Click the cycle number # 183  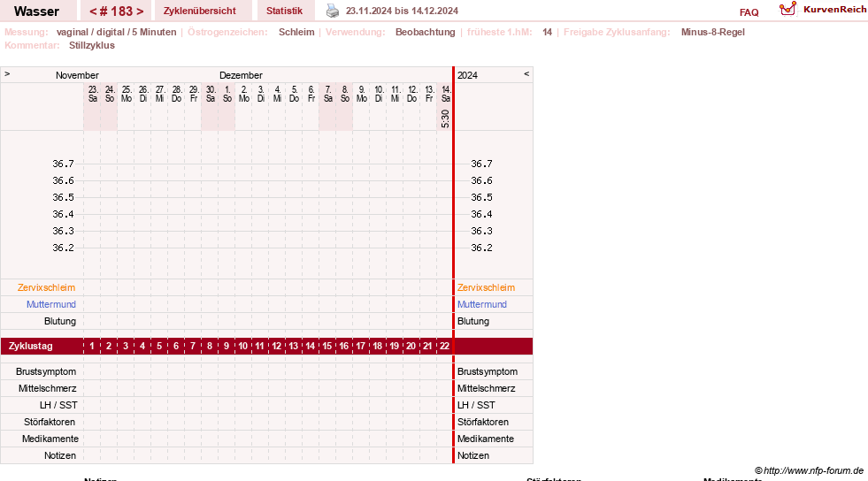coord(116,11)
